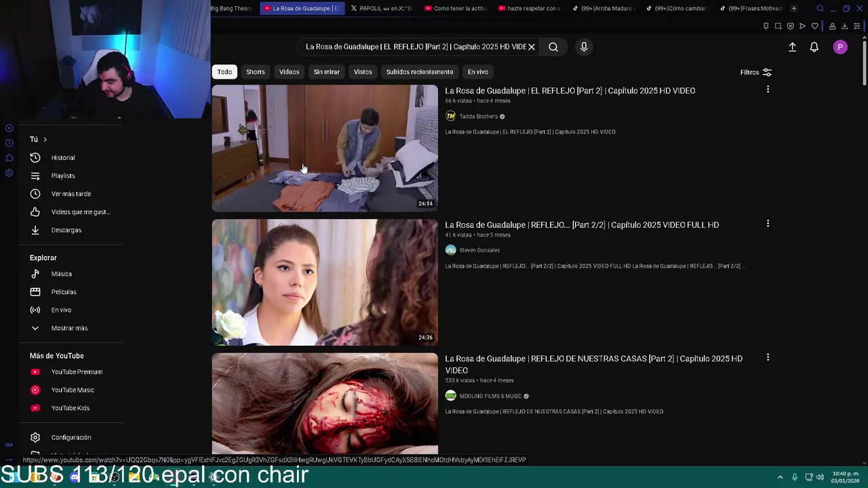Viewport: 868px width, 488px height.
Task: Open REFLEJO DE NUESTRAS CASAS video title
Action: (594, 365)
